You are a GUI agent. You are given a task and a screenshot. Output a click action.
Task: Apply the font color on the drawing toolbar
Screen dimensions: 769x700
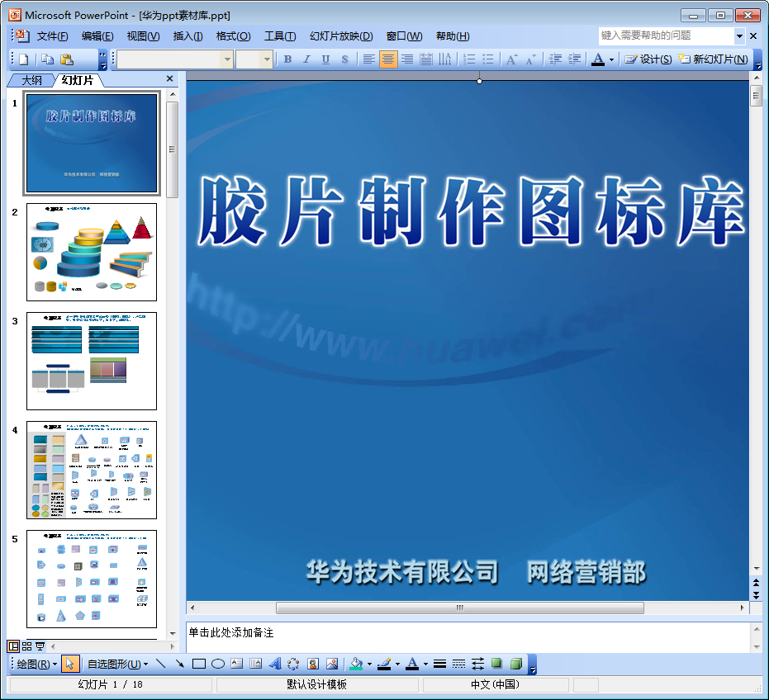[x=413, y=664]
